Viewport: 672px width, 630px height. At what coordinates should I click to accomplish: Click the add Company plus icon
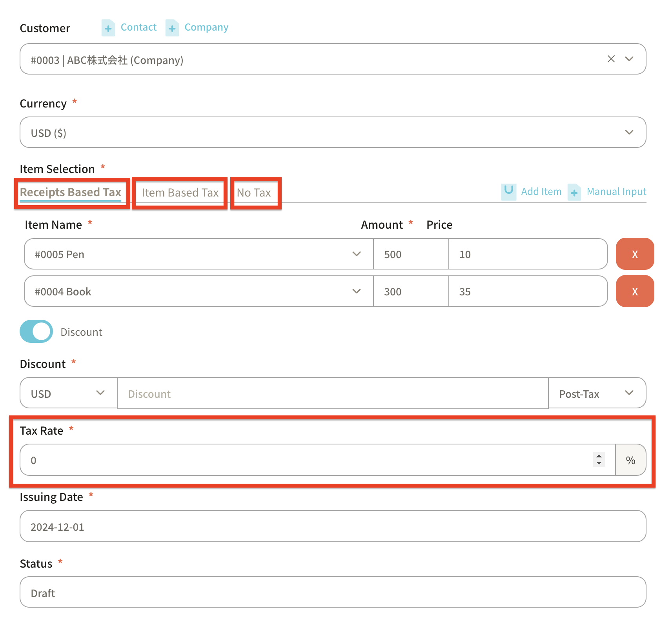tap(172, 28)
